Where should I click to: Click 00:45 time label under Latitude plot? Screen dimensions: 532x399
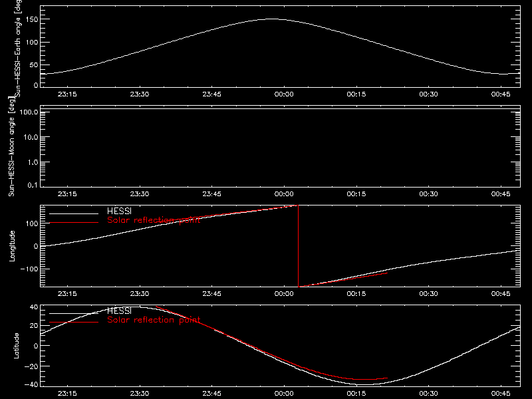click(501, 394)
